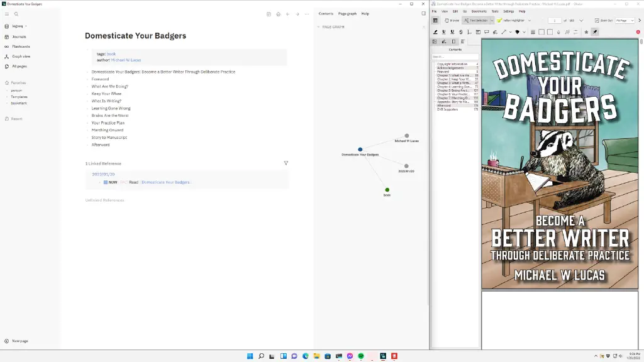
Task: Open arrow tool variants dropdown
Action: (x=511, y=32)
